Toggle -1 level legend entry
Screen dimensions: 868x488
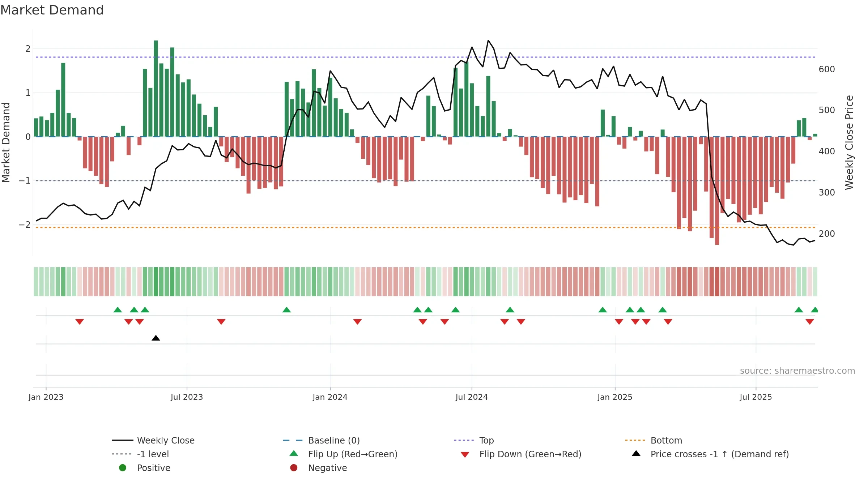(140, 454)
